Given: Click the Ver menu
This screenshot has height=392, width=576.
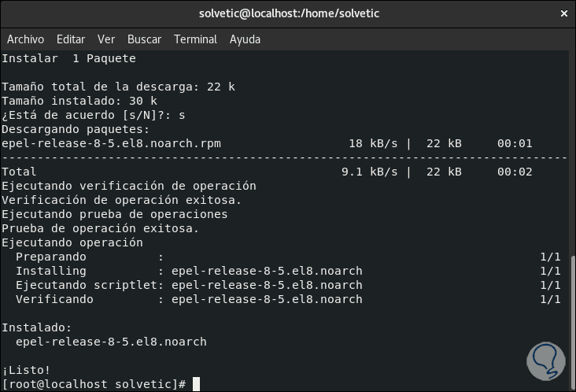Looking at the screenshot, I should click(x=106, y=39).
